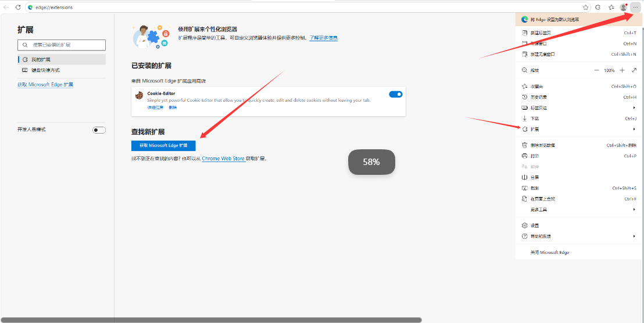Open Cookie-Editor 详细信息 link
The height and width of the screenshot is (323, 644).
155,107
